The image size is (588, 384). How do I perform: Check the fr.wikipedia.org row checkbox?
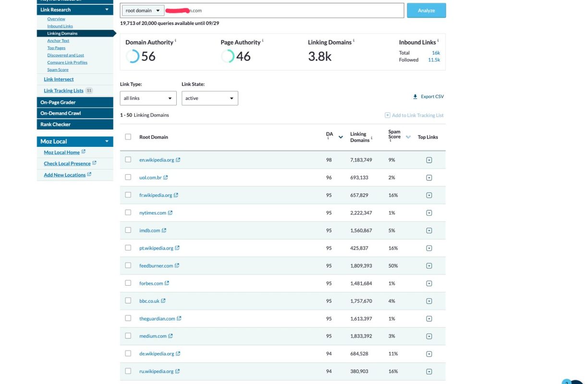pyautogui.click(x=128, y=195)
